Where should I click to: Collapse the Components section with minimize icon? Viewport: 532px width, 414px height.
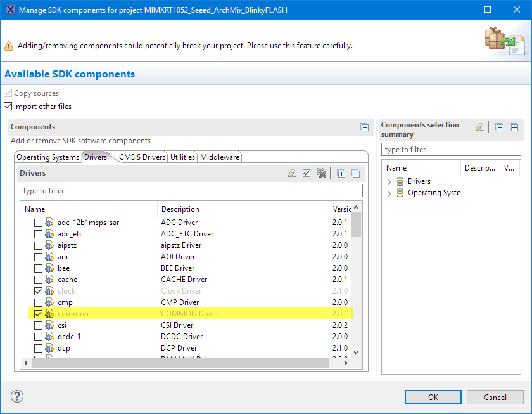point(365,127)
